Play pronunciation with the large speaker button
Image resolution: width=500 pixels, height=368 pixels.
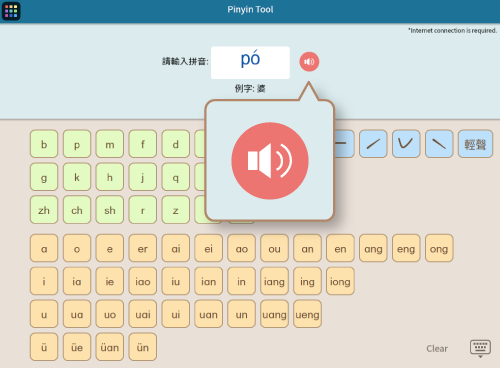[x=270, y=161]
